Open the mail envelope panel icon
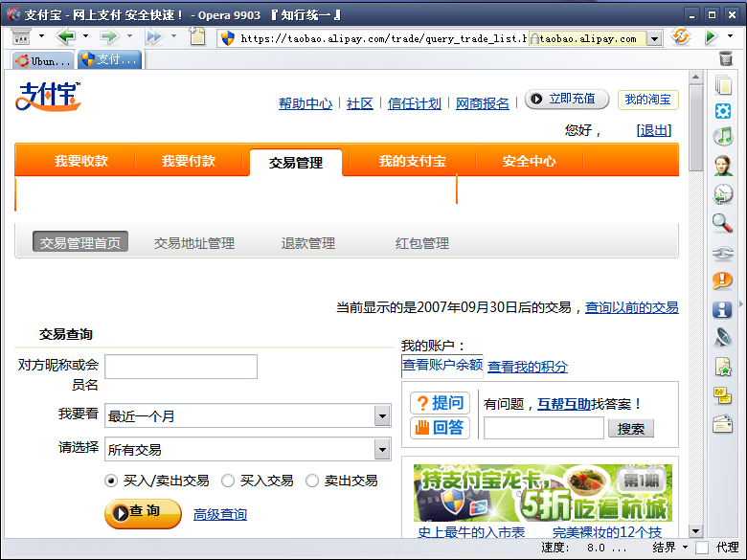The height and width of the screenshot is (560, 747). 723,424
